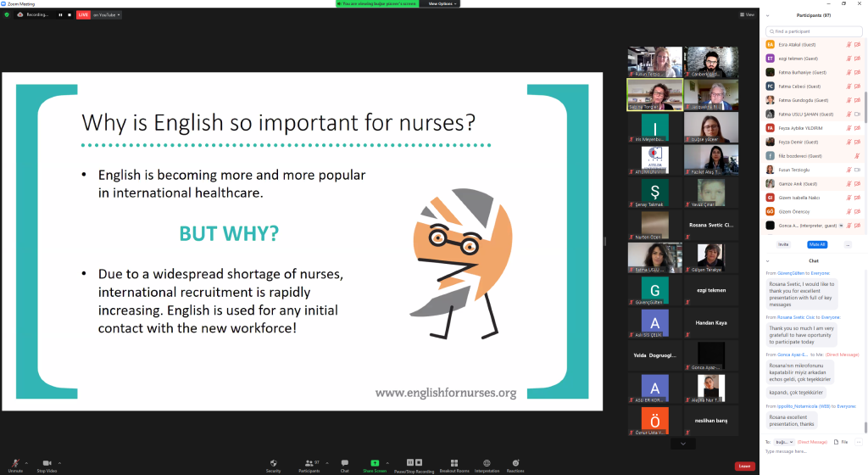The image size is (868, 475).
Task: Click the green encryption shield icon
Action: click(x=7, y=14)
